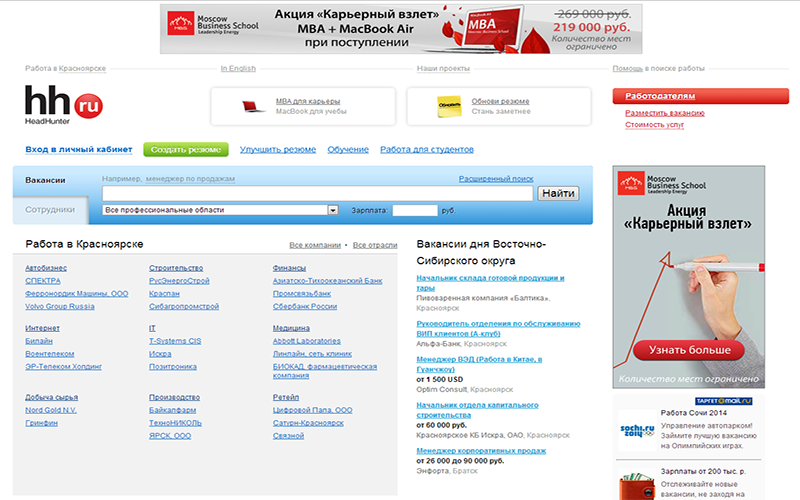Click the MBA для карьеры link
Viewport: 800px width, 500px height.
click(x=308, y=101)
